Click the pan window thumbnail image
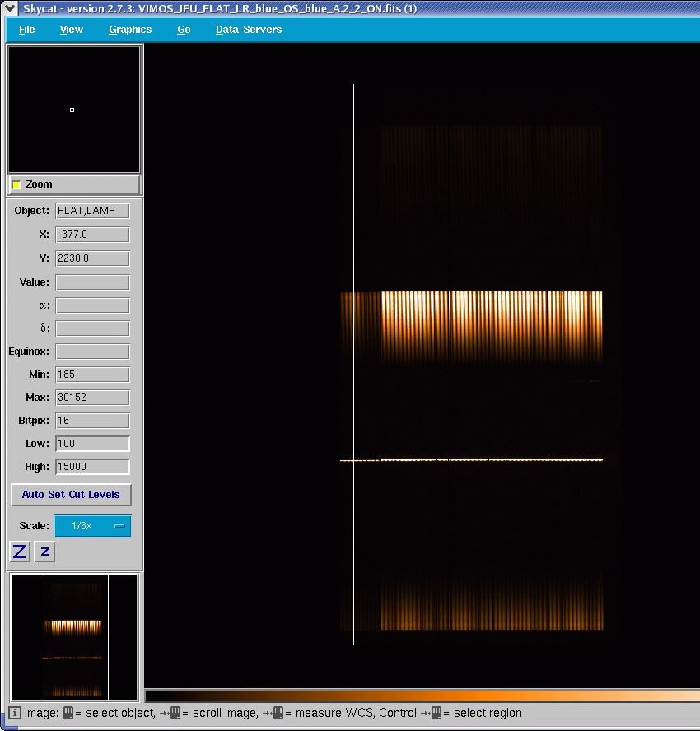 coord(74,637)
